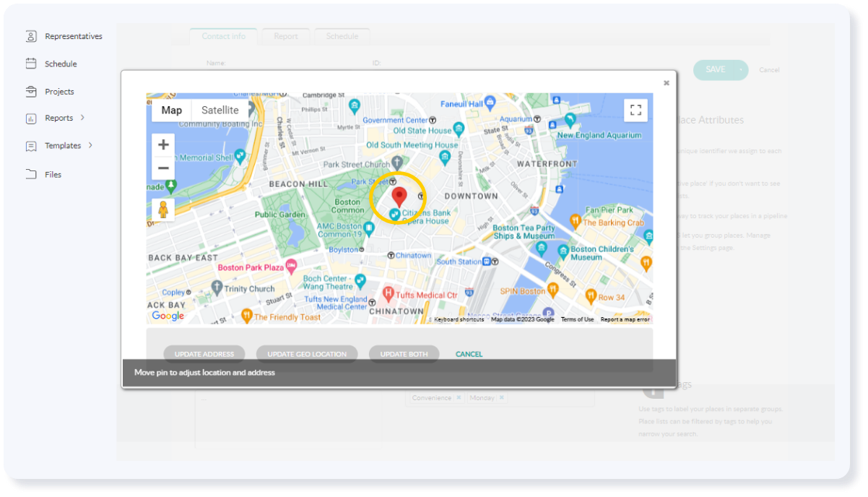Click the WATERFRONT map label
The width and height of the screenshot is (868, 497).
point(547,164)
